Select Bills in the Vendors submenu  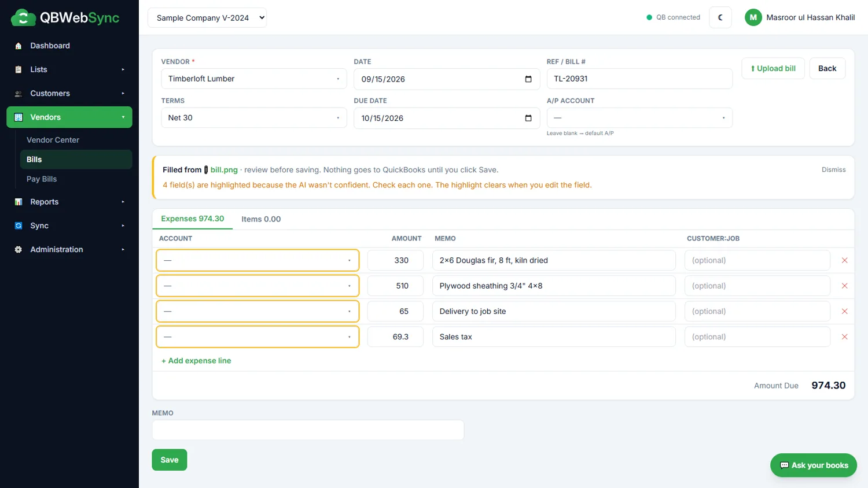(76, 160)
